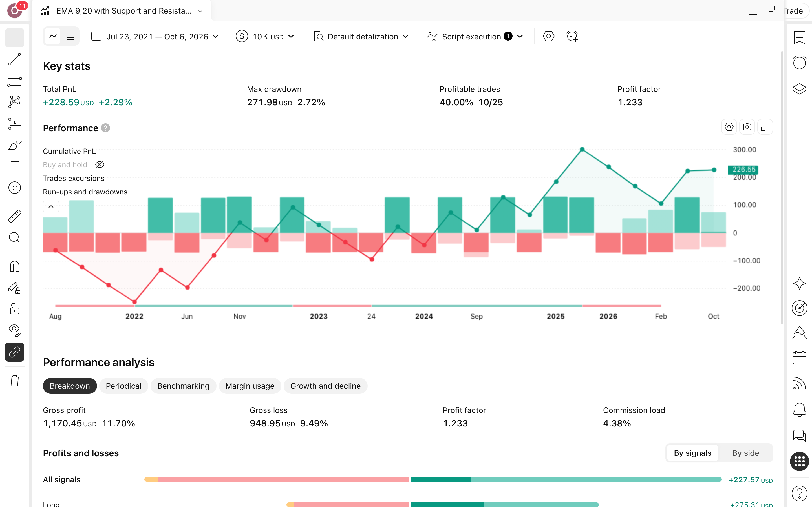Expand the 10K USD capital dropdown
Viewport: 812px width, 507px height.
pyautogui.click(x=265, y=37)
